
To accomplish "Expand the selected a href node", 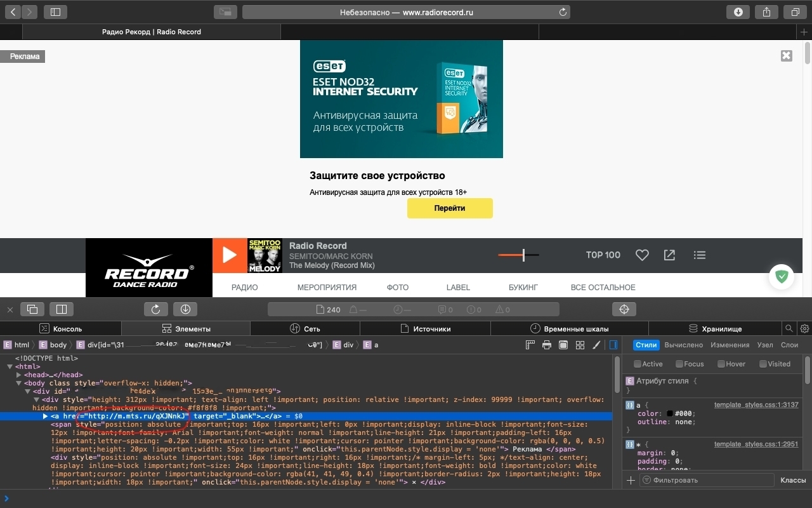I will coord(45,416).
